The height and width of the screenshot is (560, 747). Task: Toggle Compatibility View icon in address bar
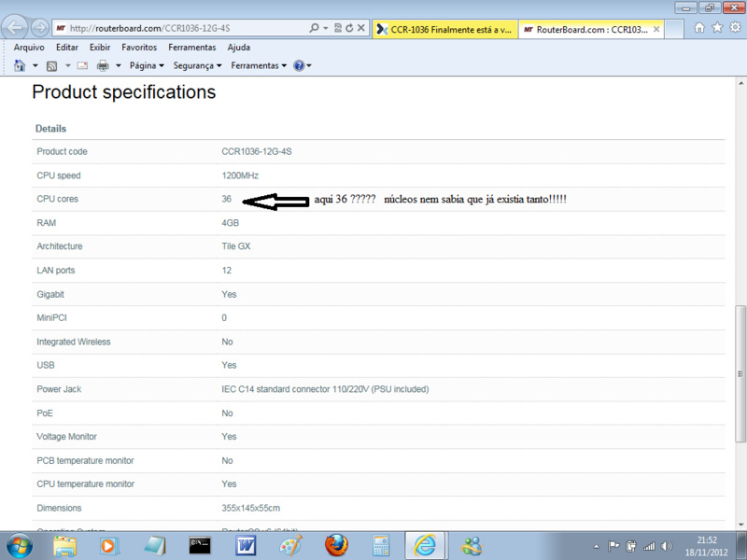[x=338, y=28]
